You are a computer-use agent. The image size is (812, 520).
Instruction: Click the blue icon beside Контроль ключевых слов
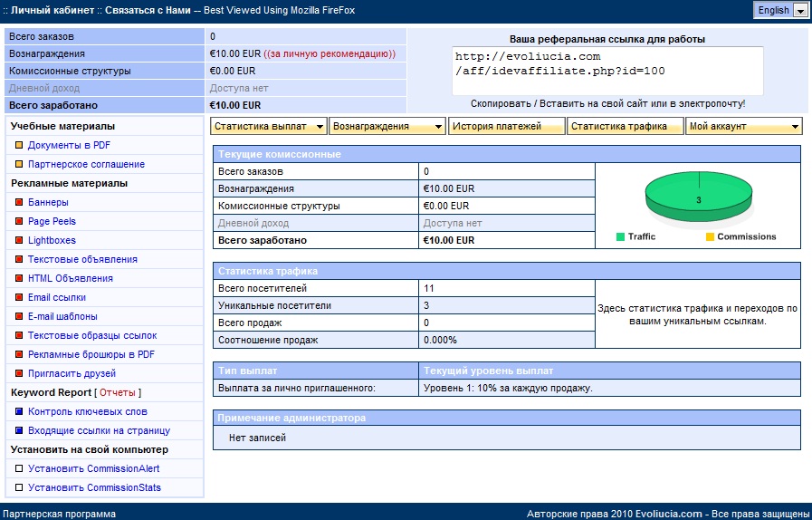pyautogui.click(x=19, y=411)
